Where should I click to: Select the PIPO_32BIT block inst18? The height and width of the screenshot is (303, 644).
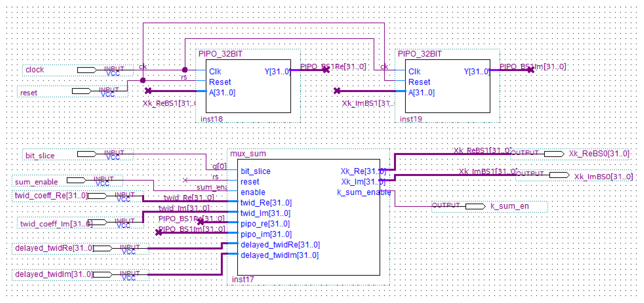[x=248, y=86]
